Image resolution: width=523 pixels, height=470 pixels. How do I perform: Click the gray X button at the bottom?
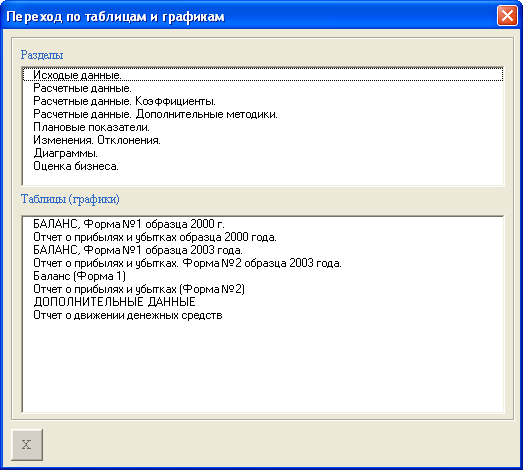[x=27, y=445]
